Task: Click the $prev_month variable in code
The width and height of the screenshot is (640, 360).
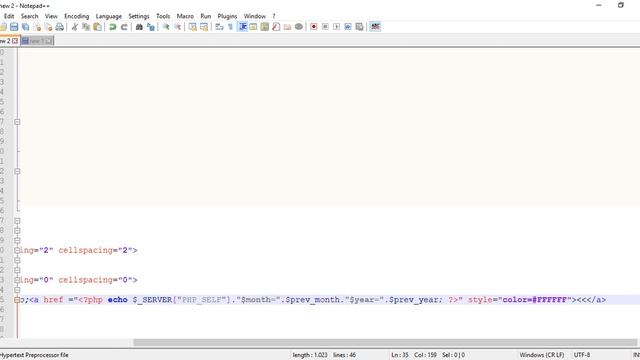Action: tap(312, 300)
